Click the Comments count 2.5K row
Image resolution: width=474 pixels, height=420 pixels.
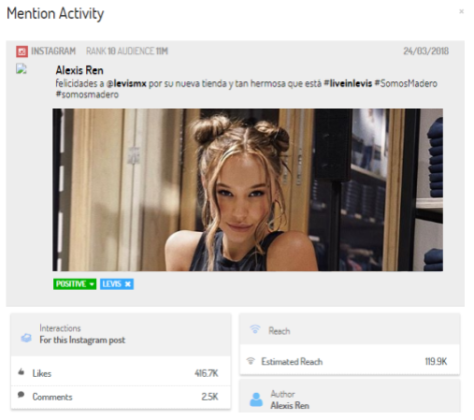pyautogui.click(x=121, y=397)
